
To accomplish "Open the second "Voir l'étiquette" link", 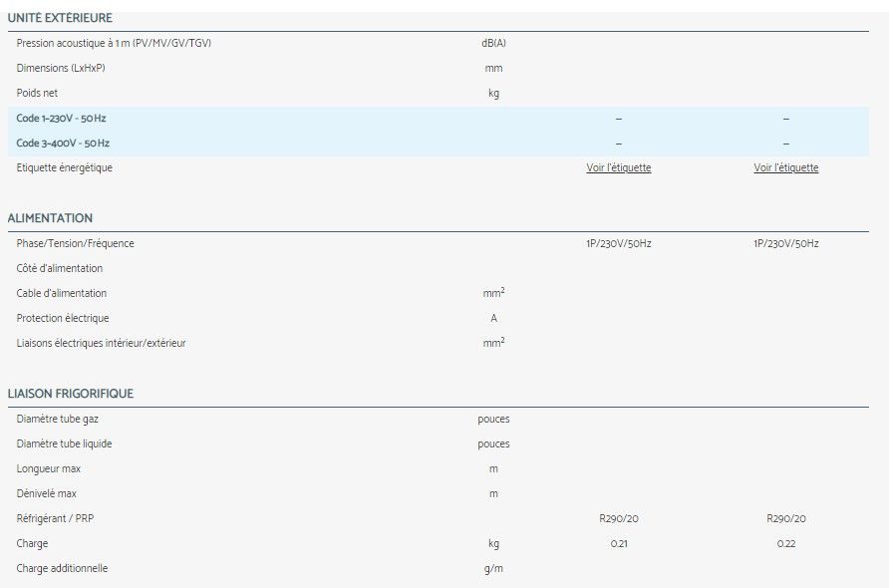I will [x=785, y=168].
